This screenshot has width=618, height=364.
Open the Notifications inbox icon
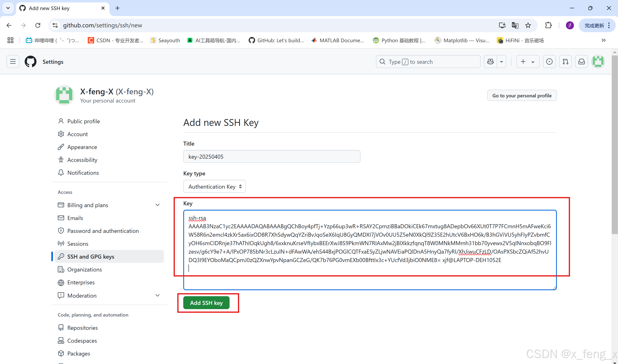581,62
